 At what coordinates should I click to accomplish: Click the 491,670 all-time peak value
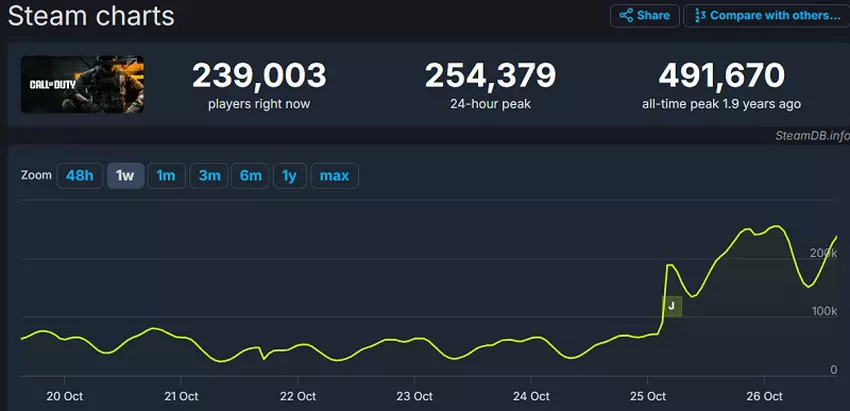click(x=720, y=76)
